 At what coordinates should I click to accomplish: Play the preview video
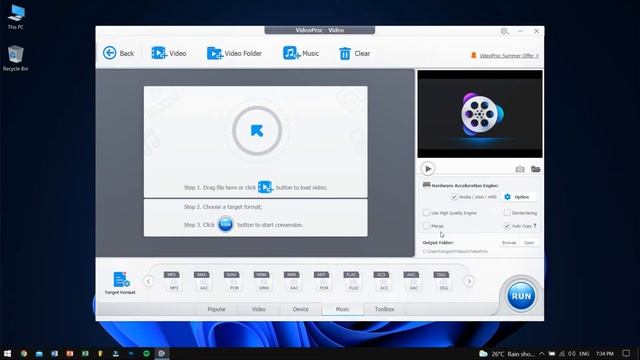428,169
